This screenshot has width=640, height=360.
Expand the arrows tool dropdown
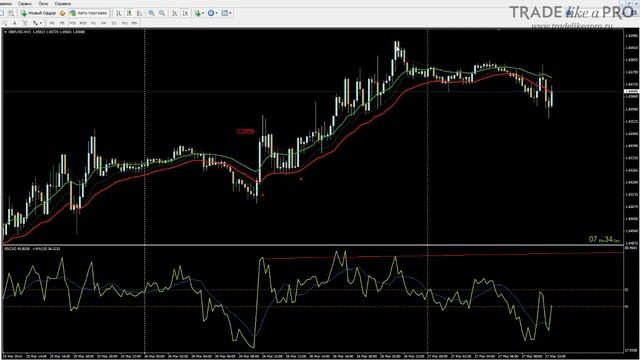click(41, 23)
